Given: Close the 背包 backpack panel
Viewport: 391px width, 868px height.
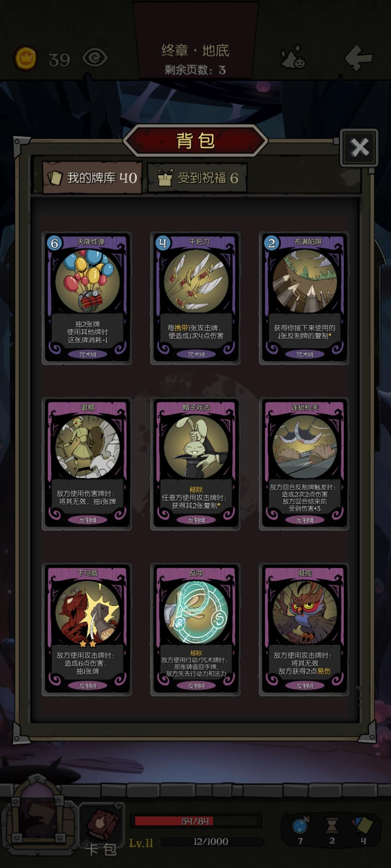Looking at the screenshot, I should click(x=359, y=148).
